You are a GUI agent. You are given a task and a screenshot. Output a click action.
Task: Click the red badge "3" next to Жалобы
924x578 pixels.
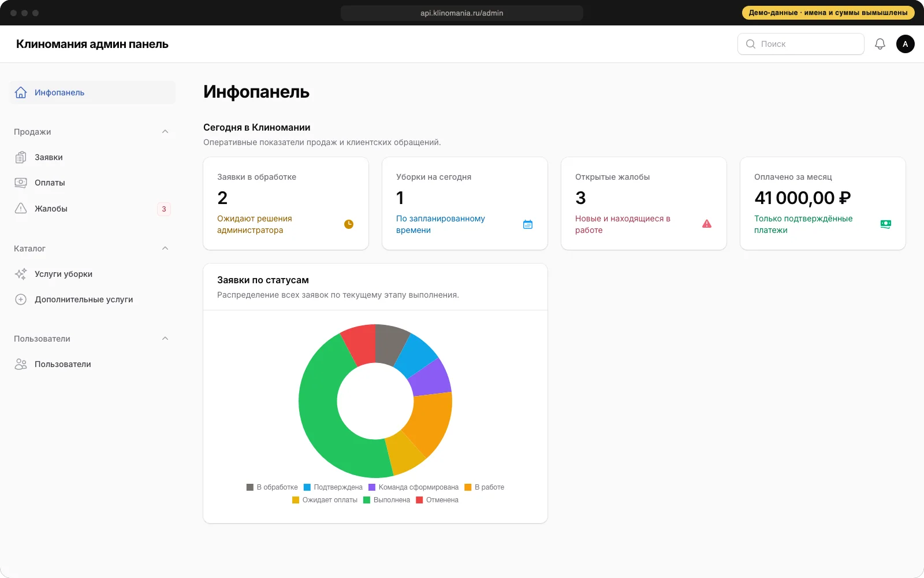(x=164, y=209)
